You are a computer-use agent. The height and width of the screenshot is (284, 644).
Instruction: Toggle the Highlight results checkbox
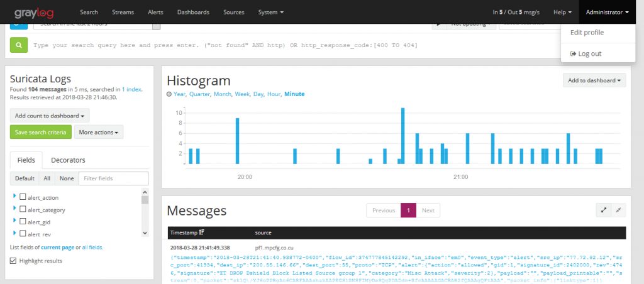pyautogui.click(x=13, y=261)
